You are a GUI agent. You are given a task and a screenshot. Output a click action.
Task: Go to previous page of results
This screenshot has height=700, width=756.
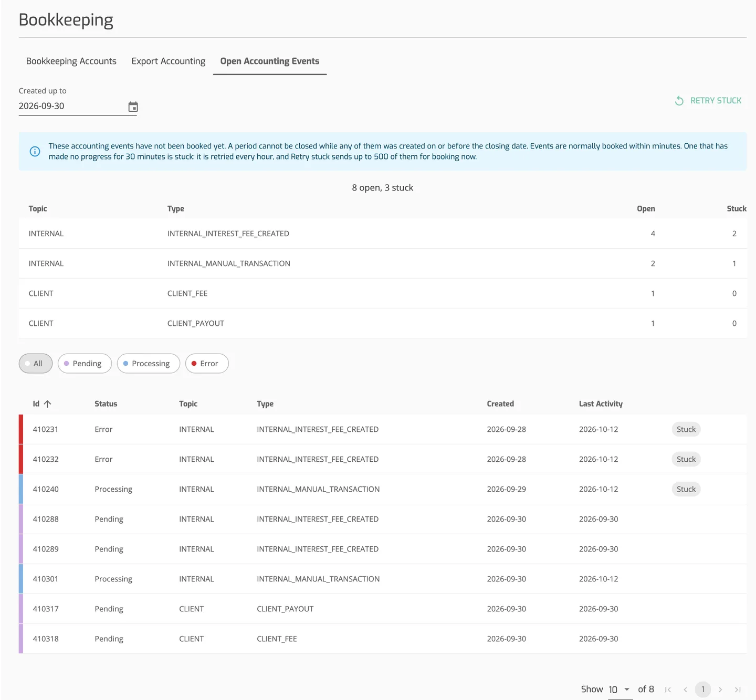pyautogui.click(x=685, y=690)
